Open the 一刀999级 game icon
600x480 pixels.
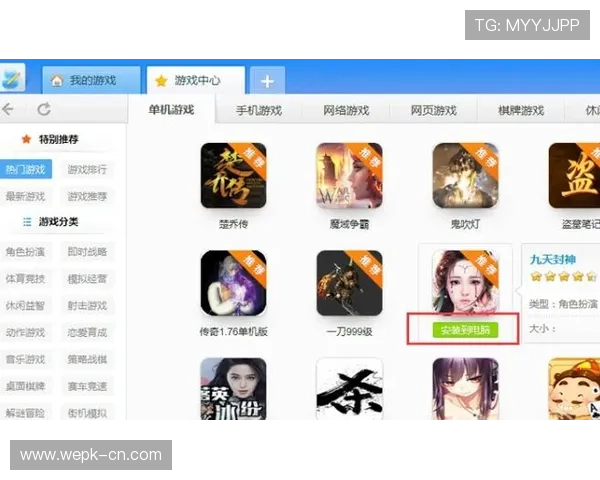coord(349,283)
